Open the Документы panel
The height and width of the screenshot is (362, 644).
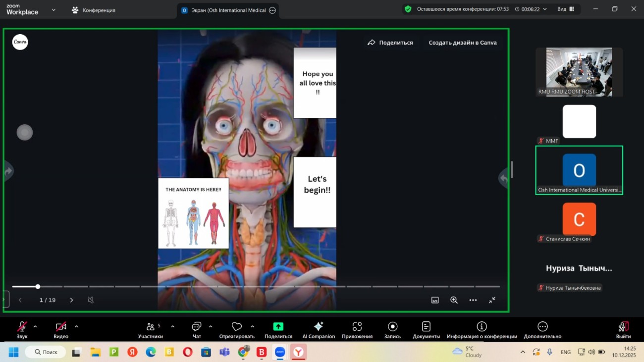[426, 327]
